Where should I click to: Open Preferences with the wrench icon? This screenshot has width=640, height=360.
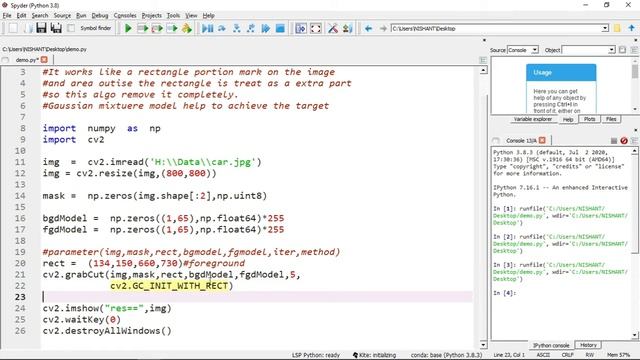[333, 28]
